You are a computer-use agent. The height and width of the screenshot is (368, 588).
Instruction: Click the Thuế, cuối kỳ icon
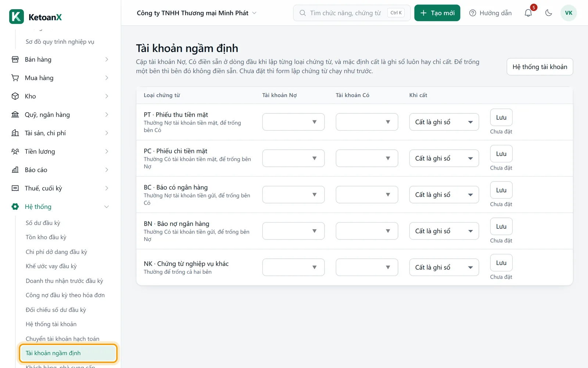click(x=15, y=188)
